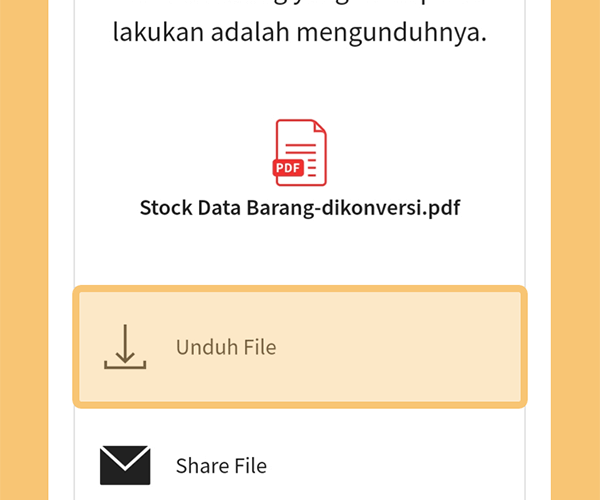600x500 pixels.
Task: Click the folded corner of the PDF icon
Action: pos(320,127)
